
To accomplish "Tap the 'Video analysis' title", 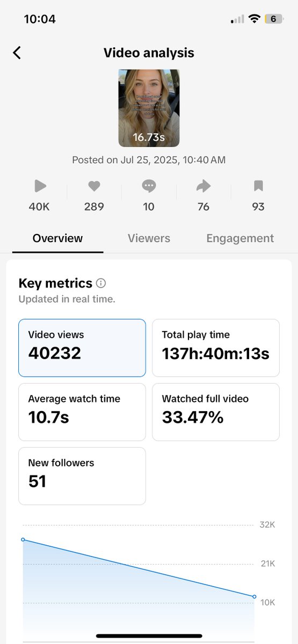I will [x=149, y=53].
